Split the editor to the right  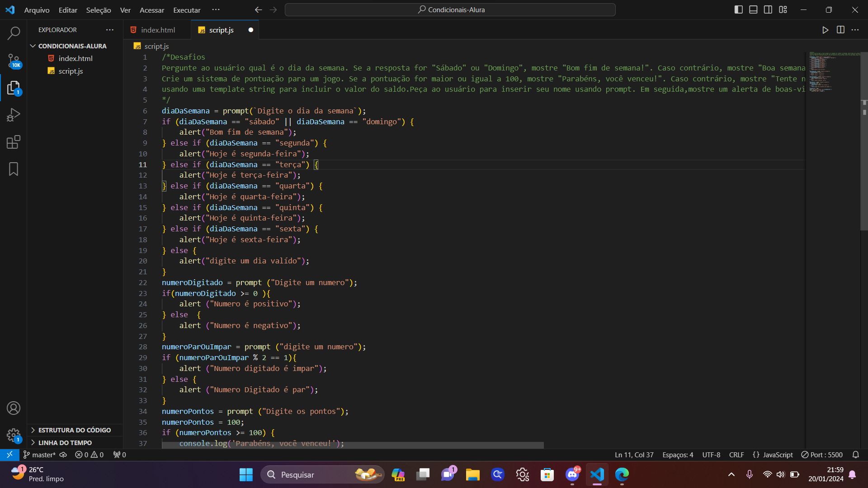coord(840,30)
